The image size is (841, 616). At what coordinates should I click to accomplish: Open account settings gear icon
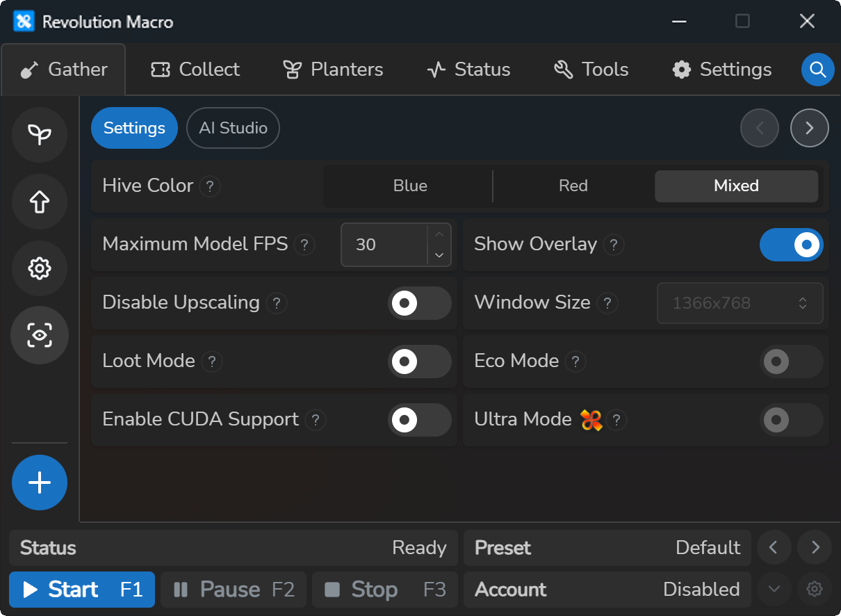click(x=815, y=590)
